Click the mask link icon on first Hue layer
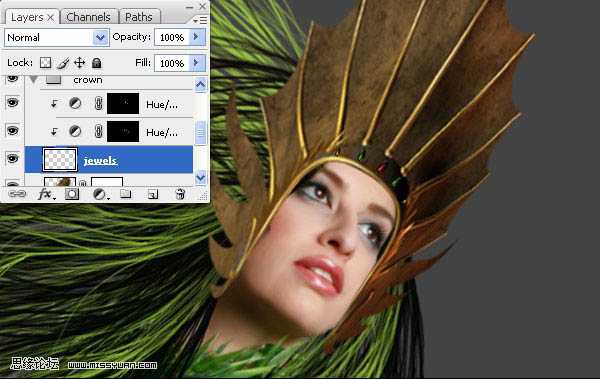This screenshot has width=600, height=379. pos(98,103)
